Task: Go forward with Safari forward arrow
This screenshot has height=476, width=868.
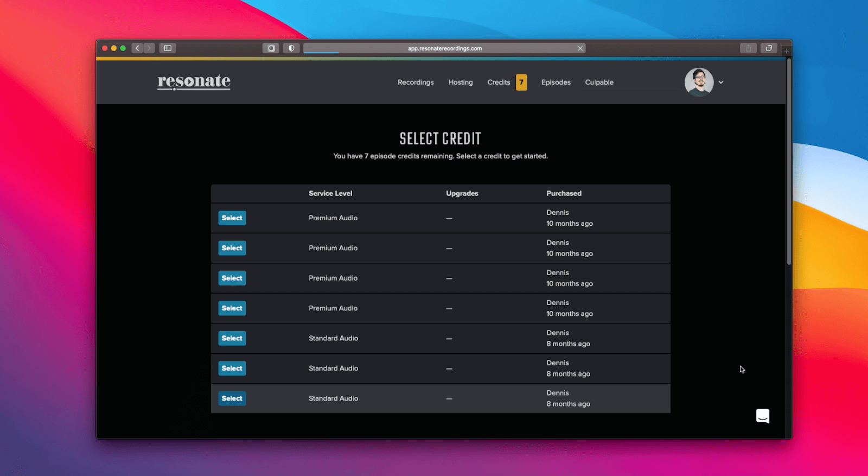Action: pyautogui.click(x=149, y=48)
